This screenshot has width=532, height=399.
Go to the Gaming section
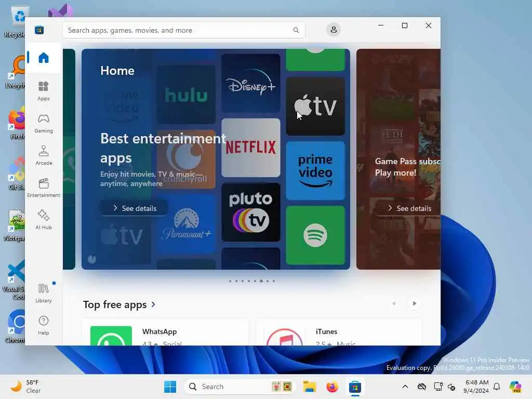point(44,124)
